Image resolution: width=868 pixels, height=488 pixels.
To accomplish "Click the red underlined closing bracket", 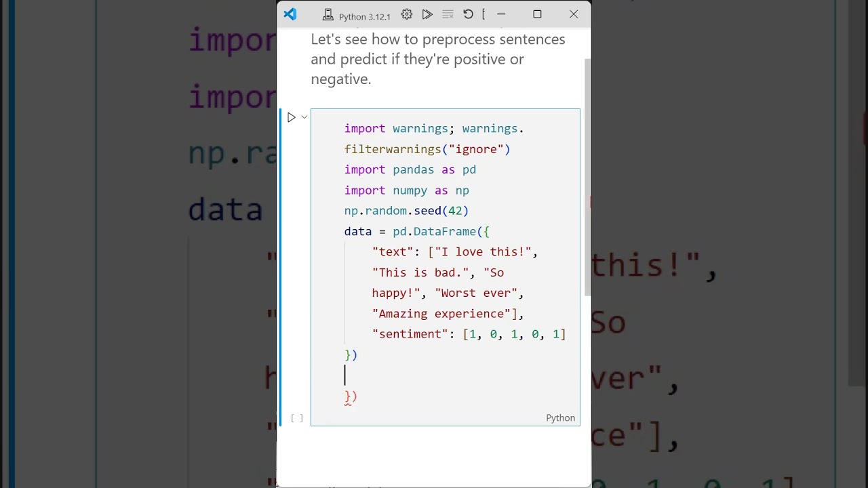I will 351,396.
